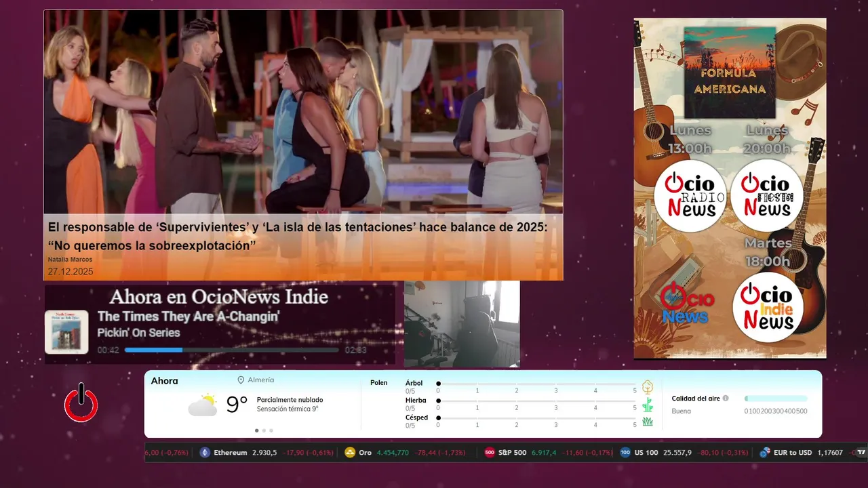Click the webcam feed thumbnail
This screenshot has width=868, height=488.
pyautogui.click(x=462, y=324)
